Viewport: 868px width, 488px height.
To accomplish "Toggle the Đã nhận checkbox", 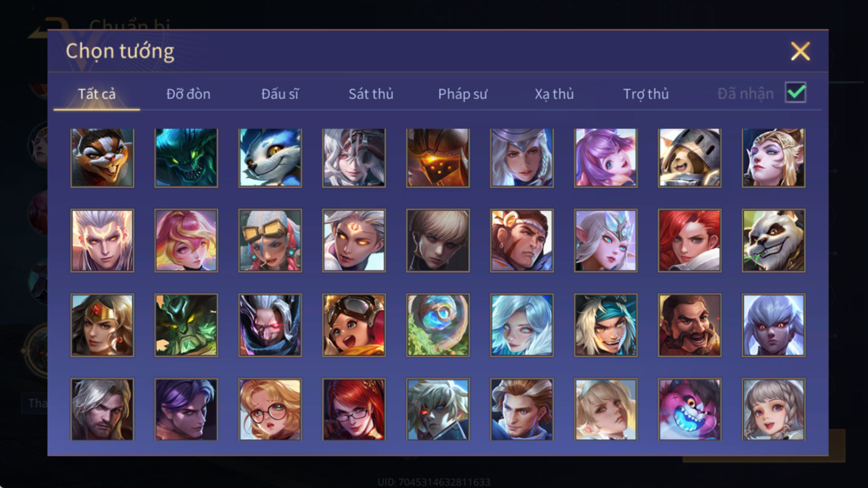I will [x=795, y=92].
